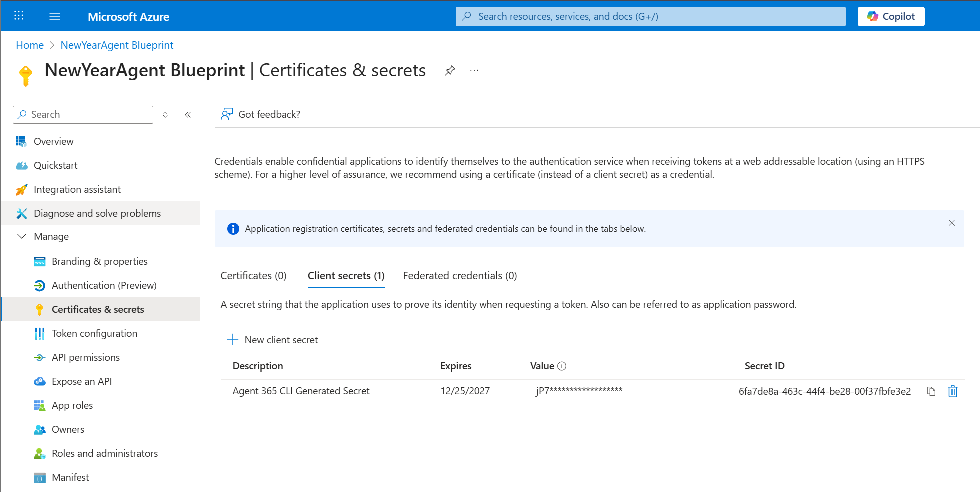Toggle expand/collapse all menu groups
The image size is (980, 492).
pyautogui.click(x=165, y=115)
